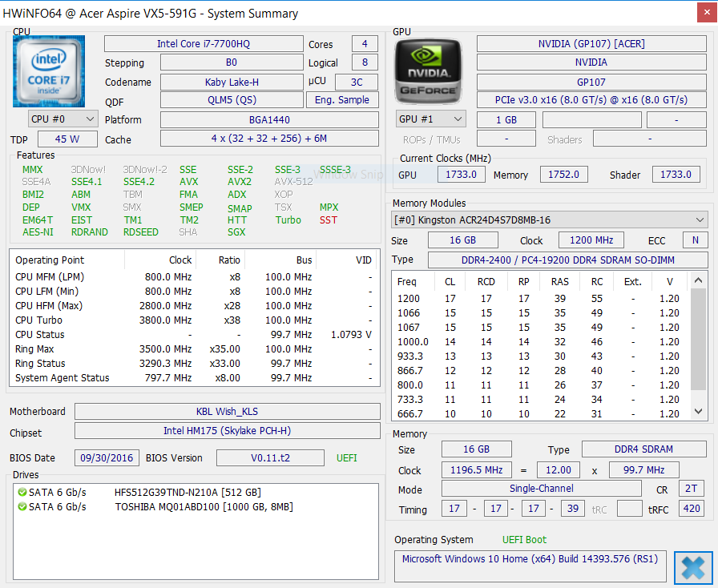Click the BIOS Version V0.11.t2 field
This screenshot has width=718, height=588.
click(270, 458)
